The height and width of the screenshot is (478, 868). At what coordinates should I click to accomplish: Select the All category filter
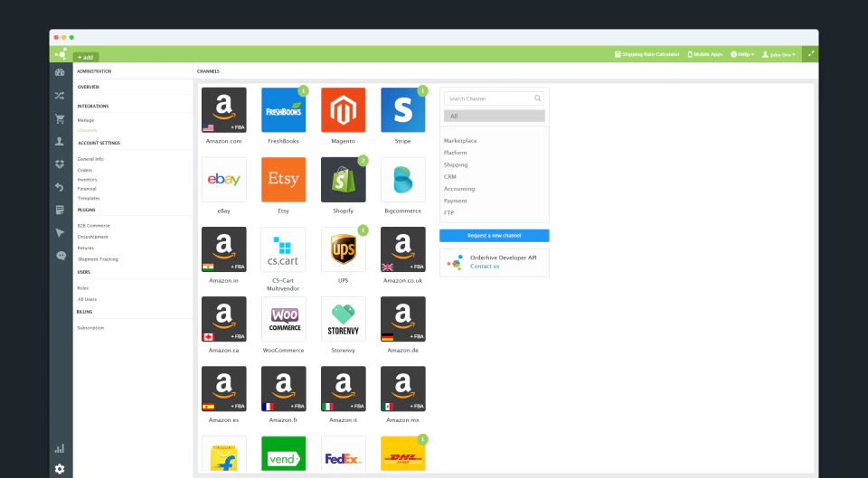495,116
